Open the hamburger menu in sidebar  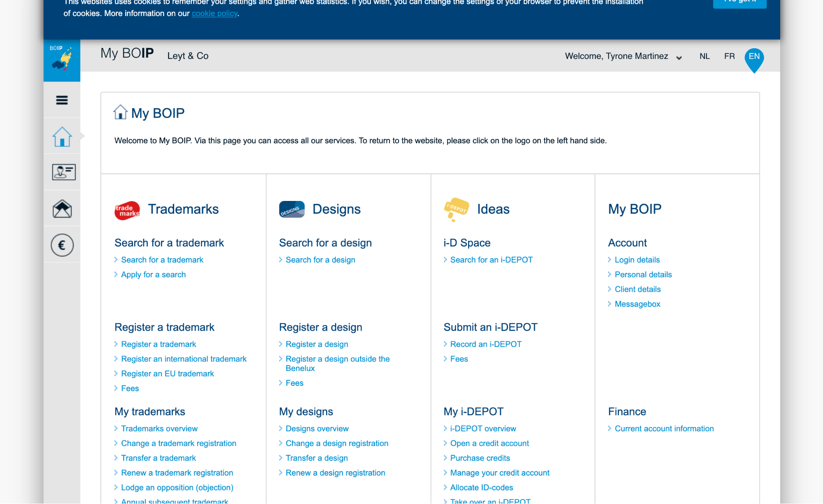(x=62, y=100)
